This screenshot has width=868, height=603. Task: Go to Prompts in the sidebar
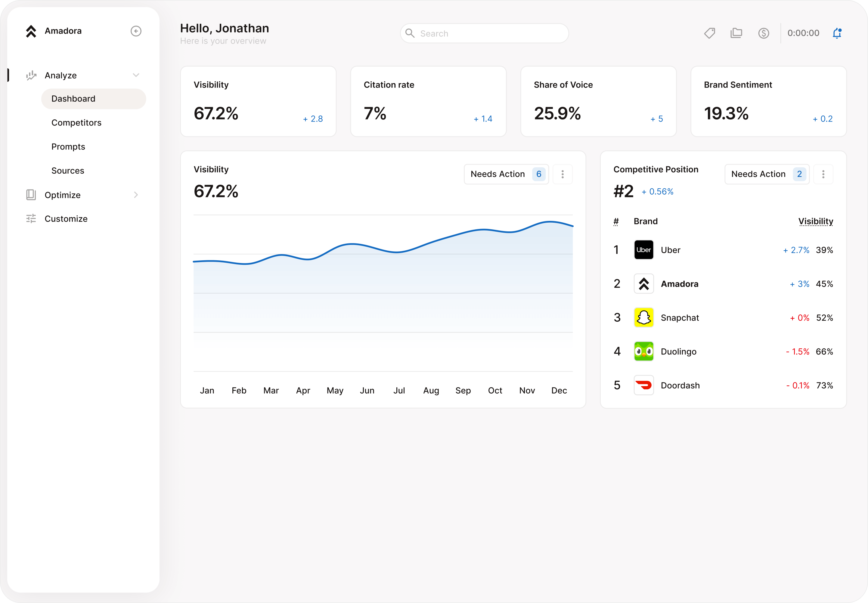(x=68, y=147)
